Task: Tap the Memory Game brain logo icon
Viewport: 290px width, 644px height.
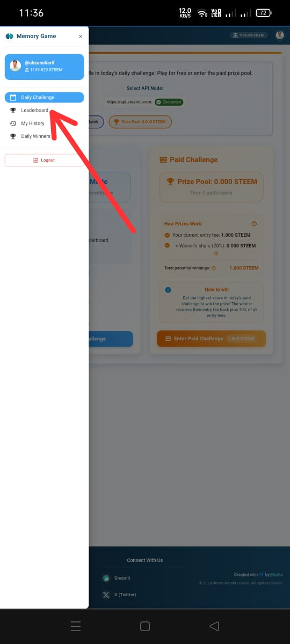Action: click(9, 36)
